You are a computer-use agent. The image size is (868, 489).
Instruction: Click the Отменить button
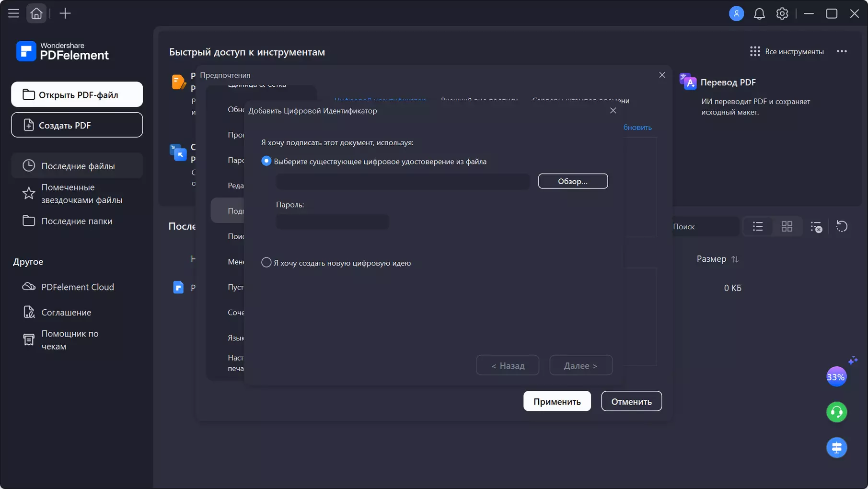(x=631, y=401)
